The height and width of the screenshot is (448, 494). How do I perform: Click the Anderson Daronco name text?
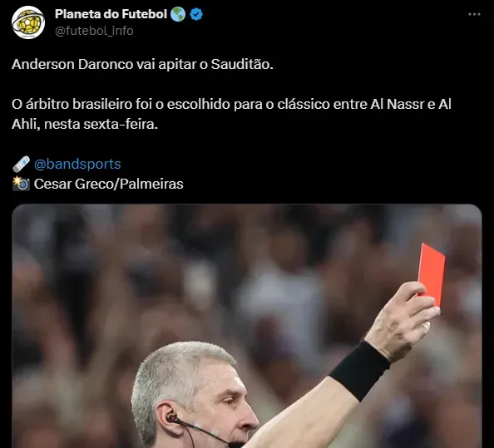(x=72, y=64)
